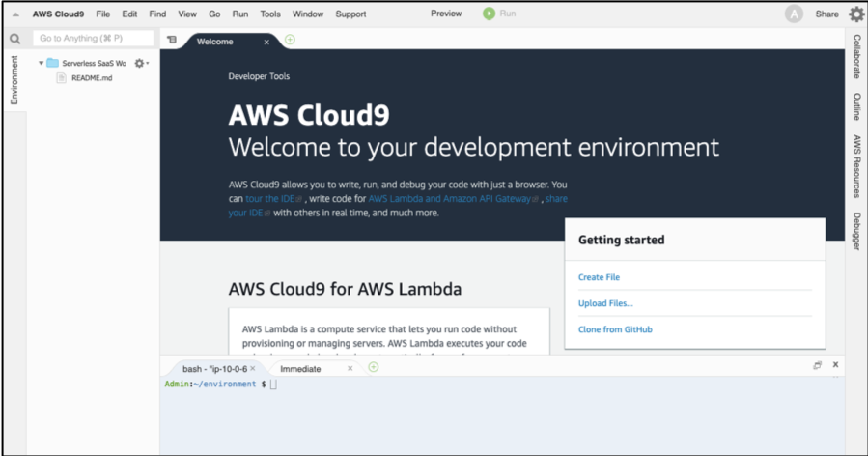The width and height of the screenshot is (868, 456).
Task: Collapse menu bar with up arrow icon
Action: [x=16, y=14]
